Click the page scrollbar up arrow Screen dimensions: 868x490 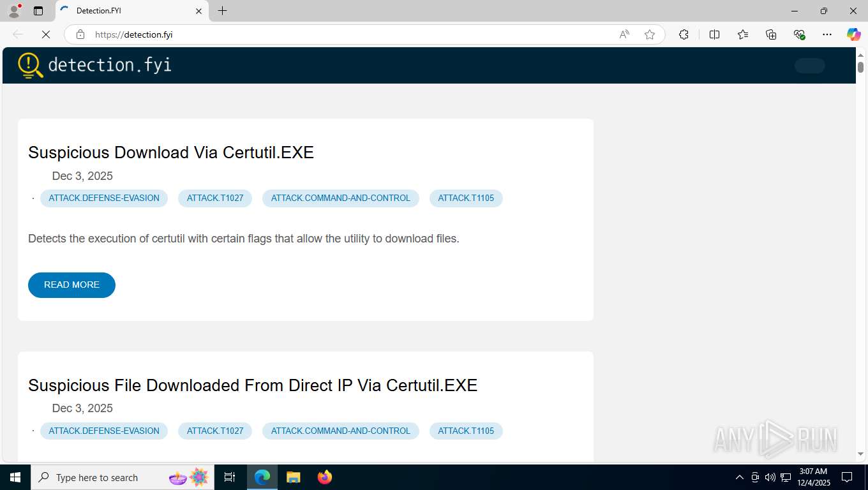coord(860,56)
